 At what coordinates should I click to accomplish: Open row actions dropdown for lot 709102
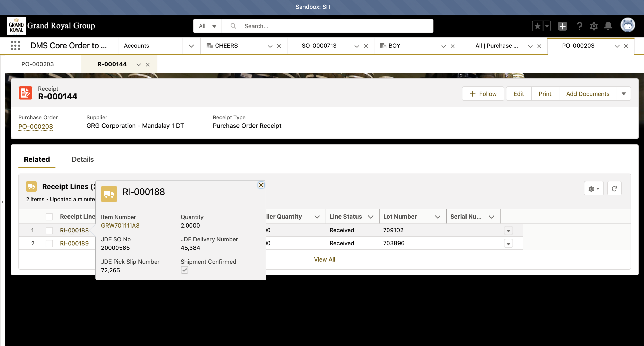tap(508, 230)
